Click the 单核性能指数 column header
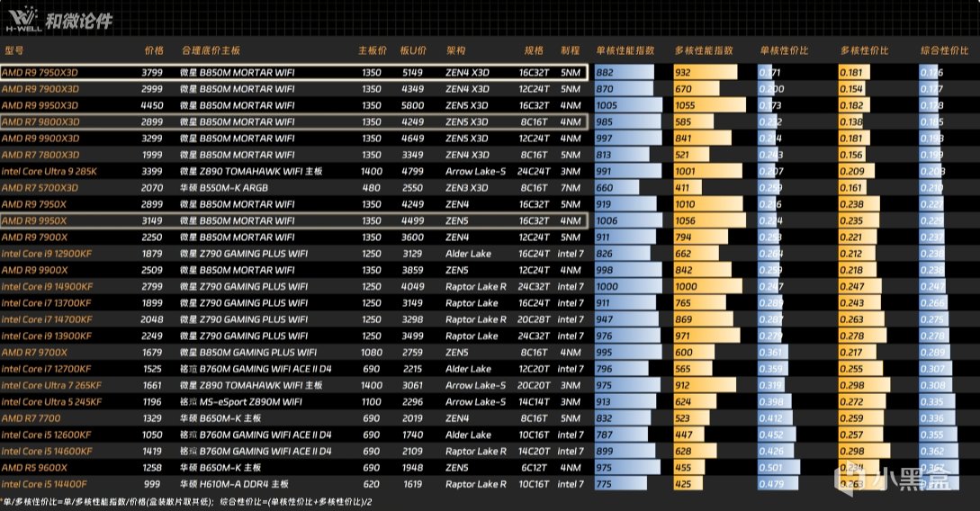The image size is (980, 511). [x=625, y=50]
